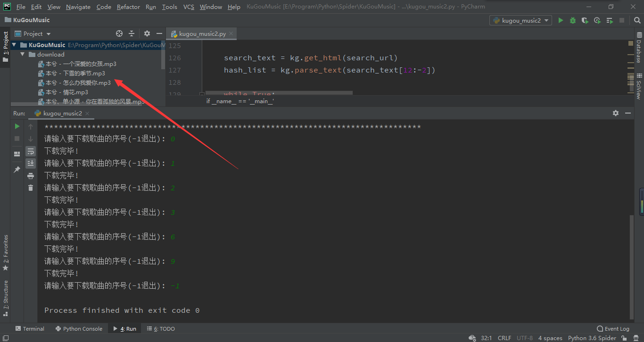Select file 本兮 - 情花.mp3

[x=63, y=92]
